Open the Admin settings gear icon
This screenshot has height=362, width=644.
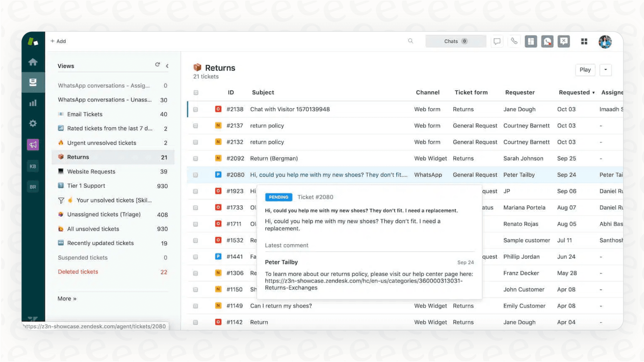click(33, 123)
